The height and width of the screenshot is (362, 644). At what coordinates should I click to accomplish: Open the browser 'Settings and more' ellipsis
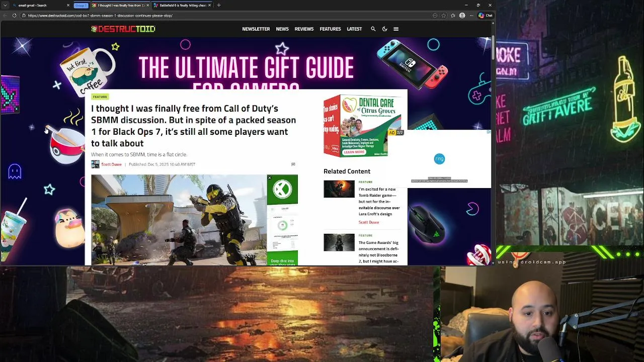(471, 16)
